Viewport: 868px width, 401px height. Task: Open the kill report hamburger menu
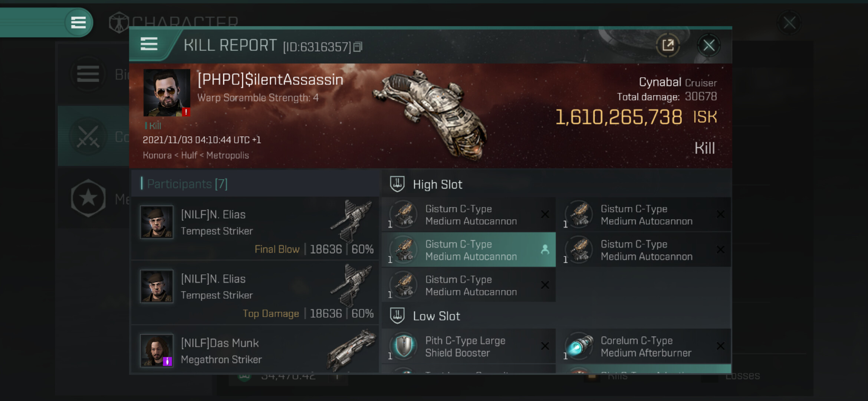[149, 44]
